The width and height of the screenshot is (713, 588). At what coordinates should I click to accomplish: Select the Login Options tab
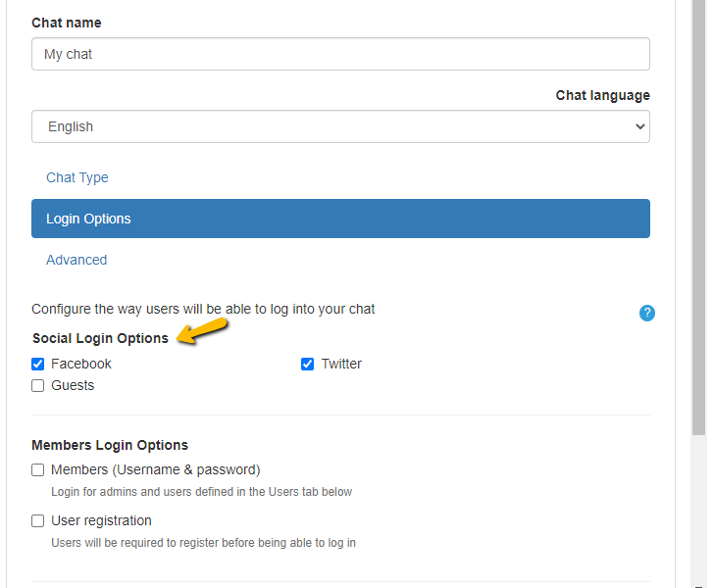[340, 219]
